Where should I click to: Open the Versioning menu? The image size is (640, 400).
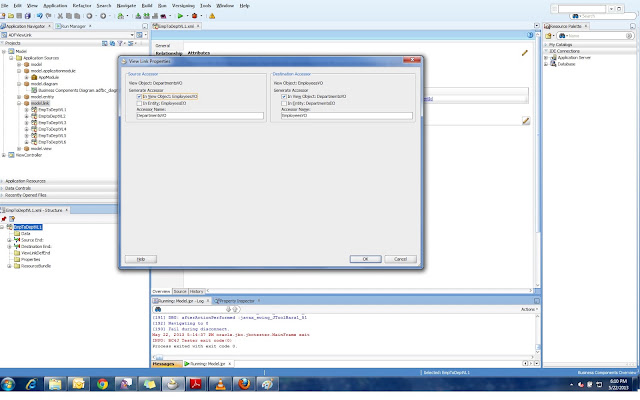[x=183, y=6]
